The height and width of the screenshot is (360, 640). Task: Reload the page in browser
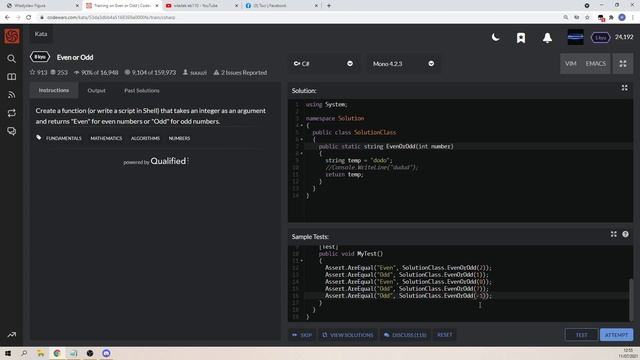[x=29, y=18]
